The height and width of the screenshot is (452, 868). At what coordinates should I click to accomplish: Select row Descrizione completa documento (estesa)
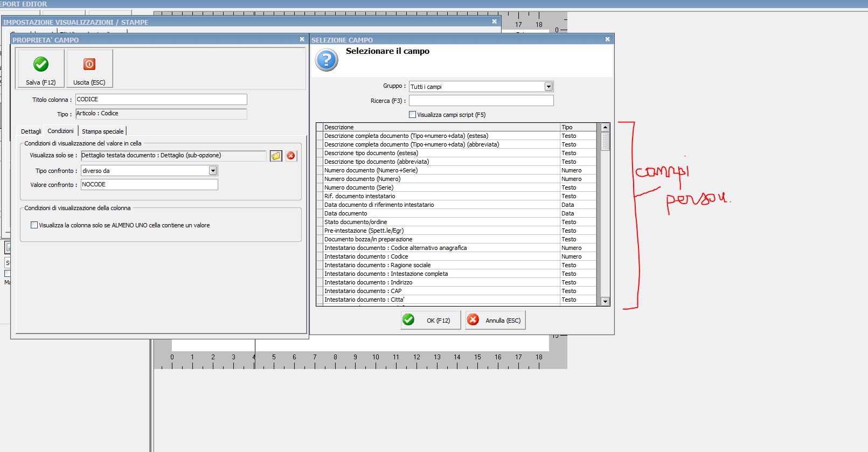coord(457,136)
